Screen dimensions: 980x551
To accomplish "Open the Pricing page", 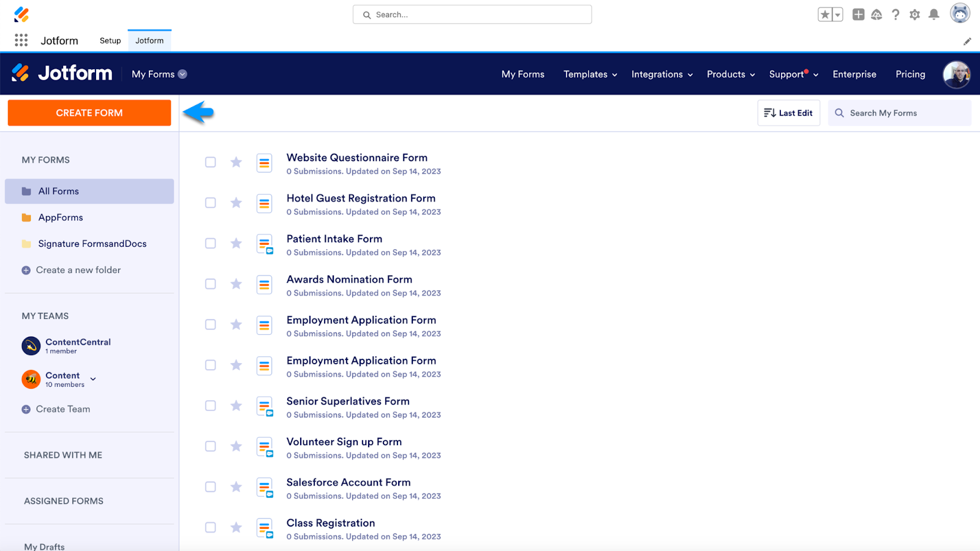I will pos(910,74).
